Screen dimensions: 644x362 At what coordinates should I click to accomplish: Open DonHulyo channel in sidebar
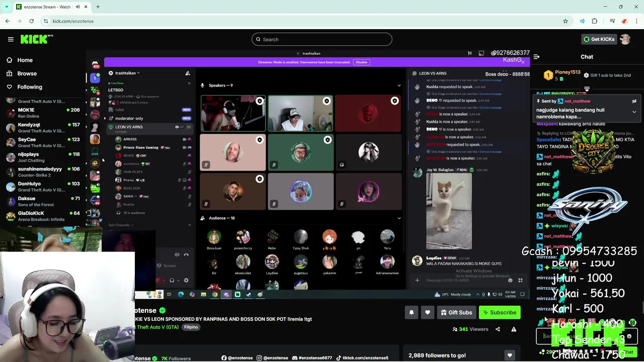pos(43,186)
